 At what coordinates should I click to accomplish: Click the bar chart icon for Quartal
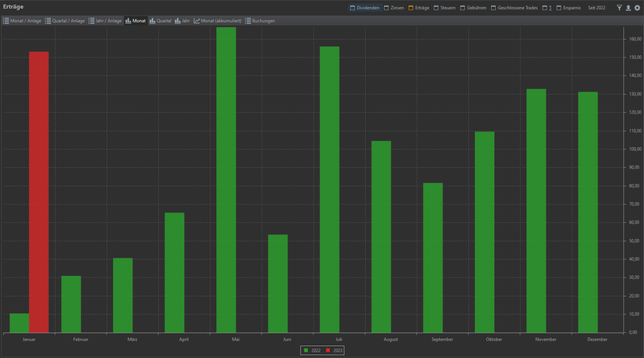pyautogui.click(x=152, y=21)
